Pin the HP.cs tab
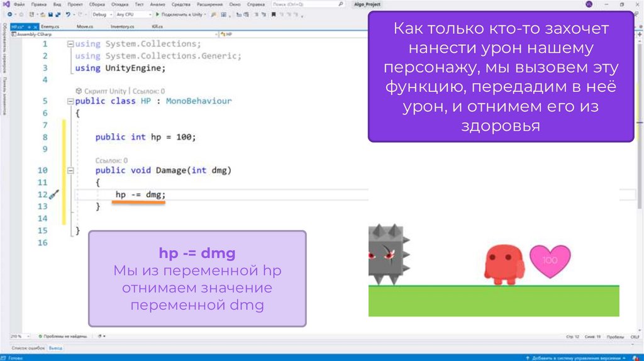 click(x=29, y=26)
